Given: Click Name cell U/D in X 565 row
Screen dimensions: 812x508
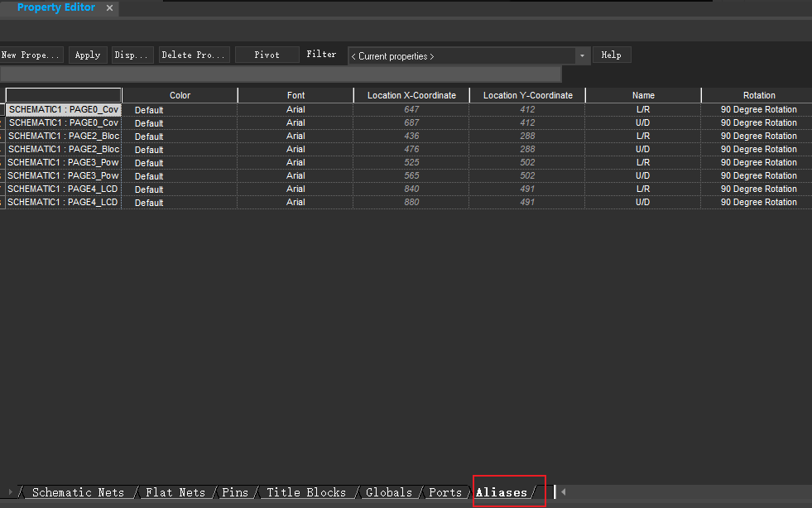Looking at the screenshot, I should point(643,175).
